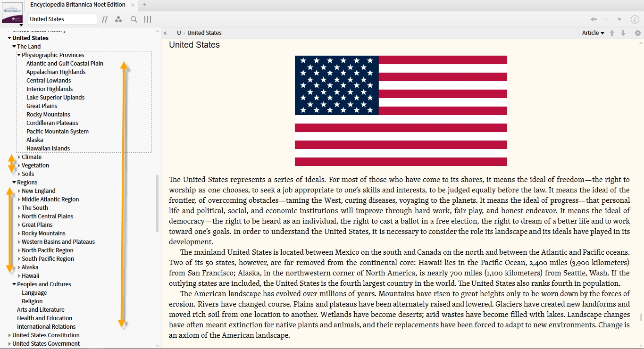Collapse Peoples and Cultures arrow
This screenshot has width=644, height=349.
[14, 284]
